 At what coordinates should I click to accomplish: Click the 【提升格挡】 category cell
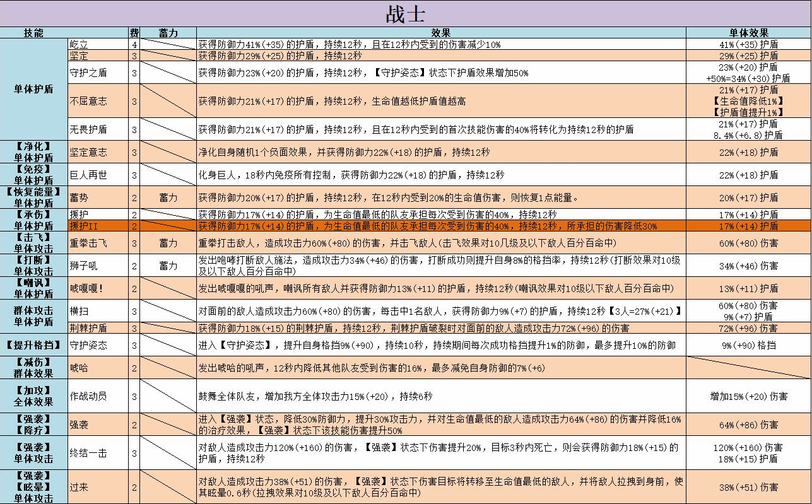[x=33, y=345]
